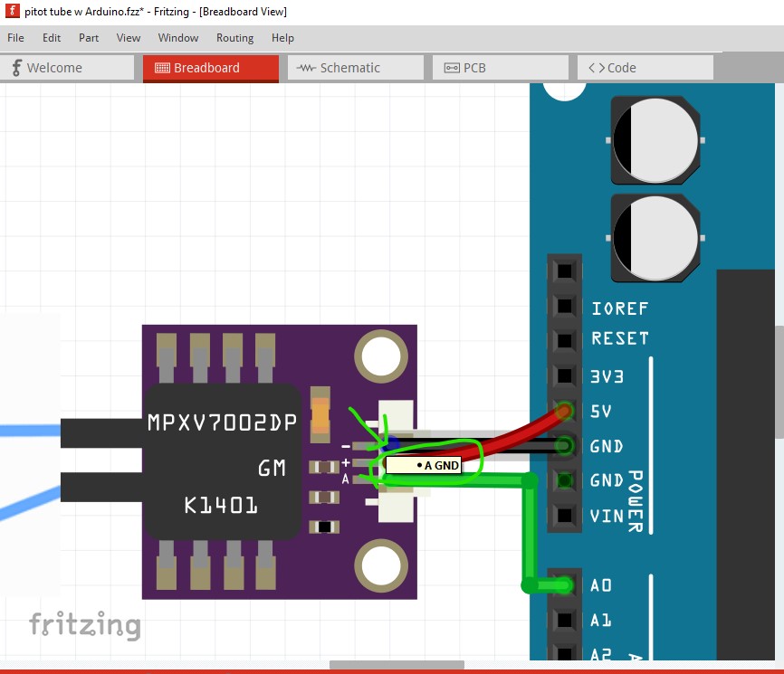The width and height of the screenshot is (784, 674).
Task: Open the File menu
Action: pos(15,38)
